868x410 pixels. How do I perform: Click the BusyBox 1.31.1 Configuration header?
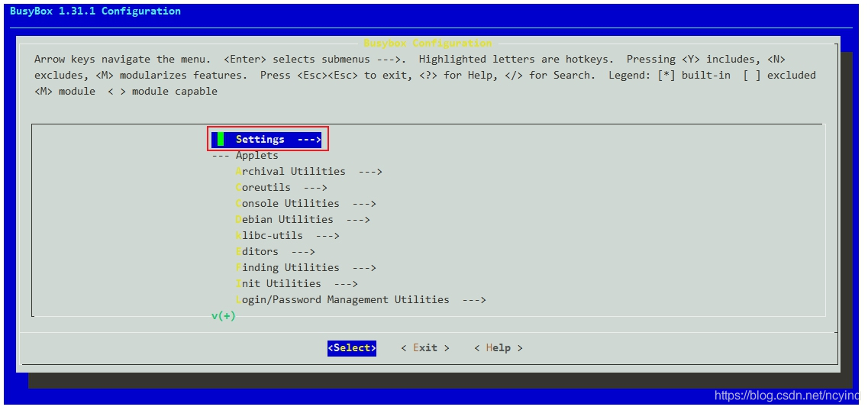[x=95, y=11]
